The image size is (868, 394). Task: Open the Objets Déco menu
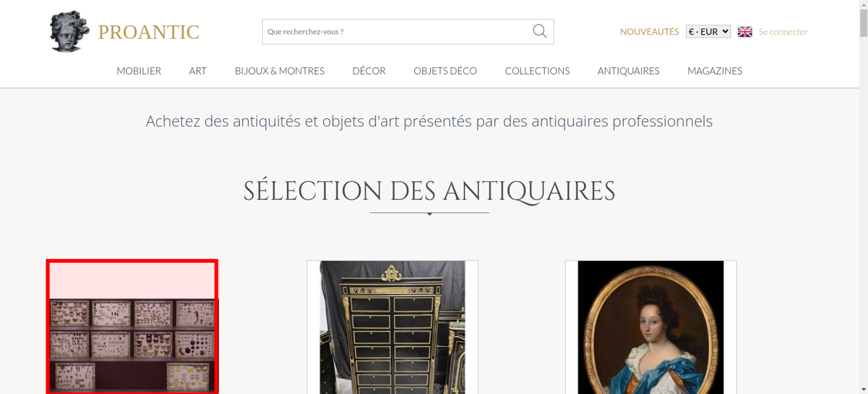(x=445, y=71)
